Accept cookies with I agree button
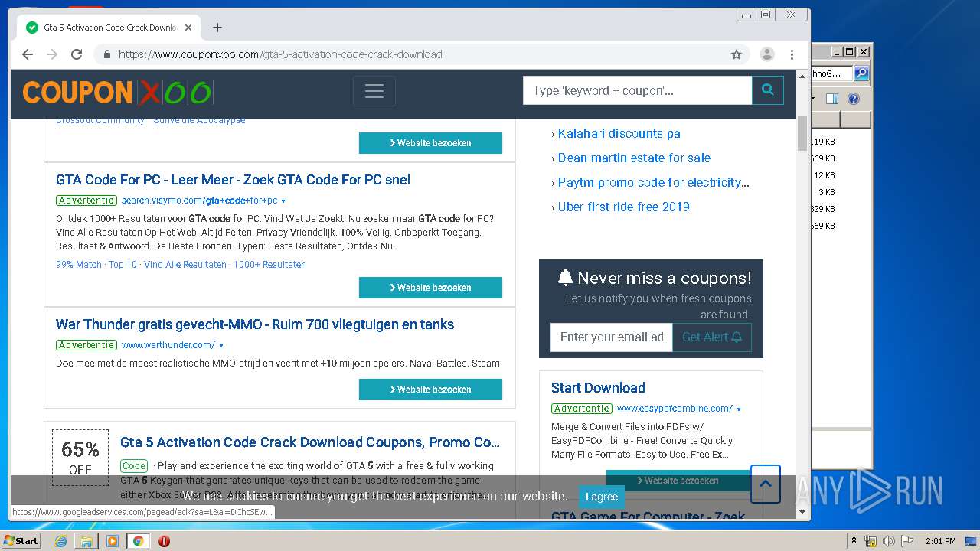This screenshot has height=551, width=980. point(602,497)
